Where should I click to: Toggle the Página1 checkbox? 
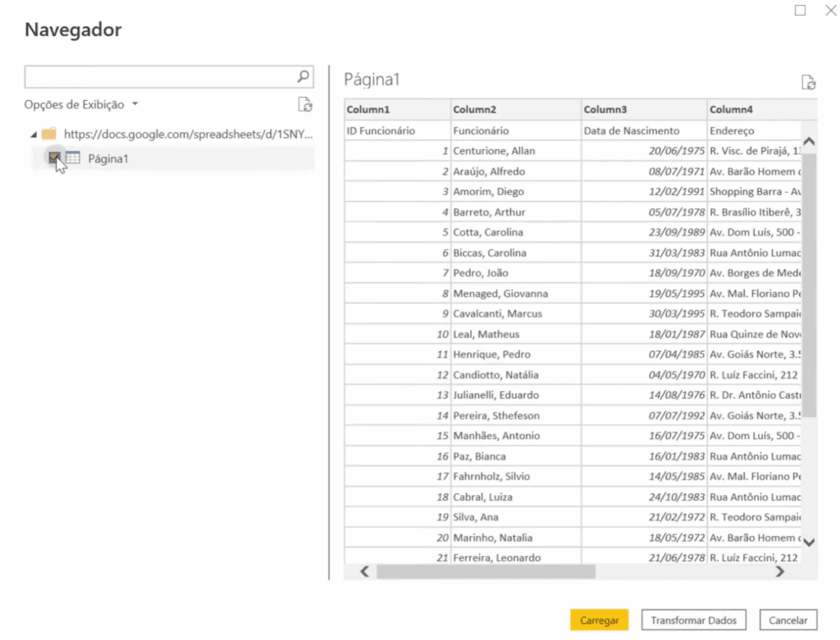(x=54, y=158)
